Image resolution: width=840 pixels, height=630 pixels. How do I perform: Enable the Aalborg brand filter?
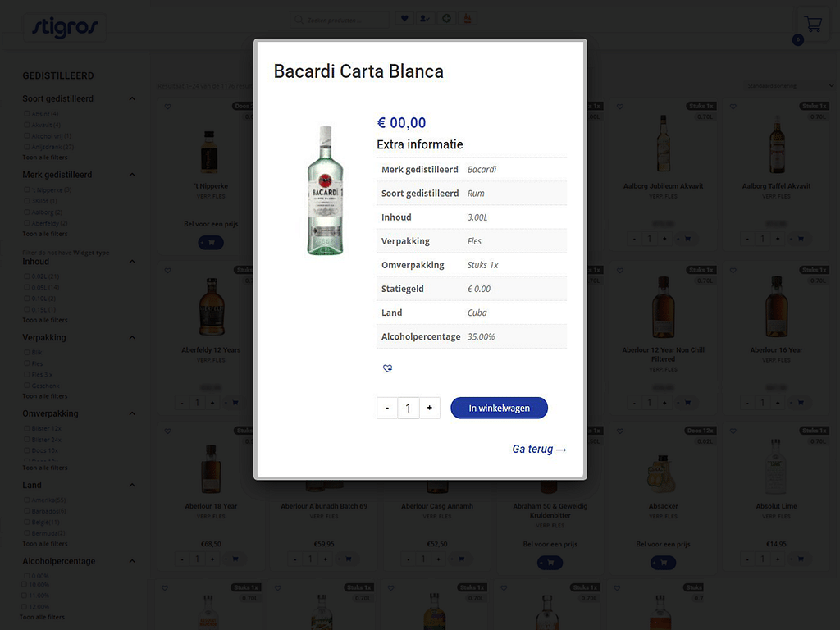click(x=27, y=212)
